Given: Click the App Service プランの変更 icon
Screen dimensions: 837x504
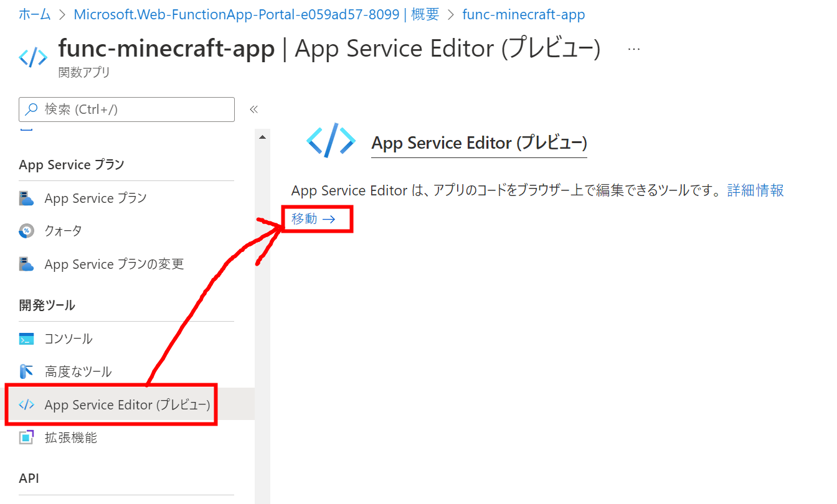Looking at the screenshot, I should pos(26,264).
